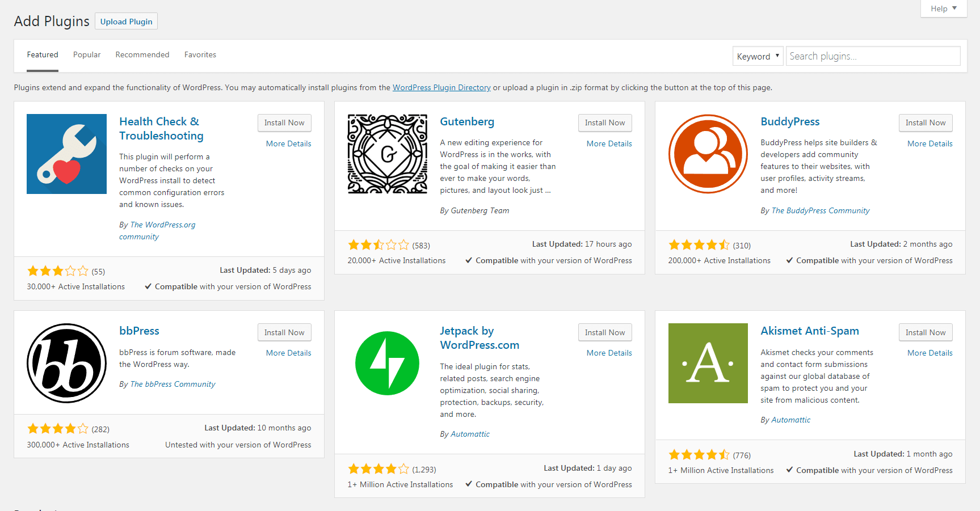The image size is (980, 511).
Task: View More Details for Akismet Anti-Spam
Action: click(x=929, y=352)
